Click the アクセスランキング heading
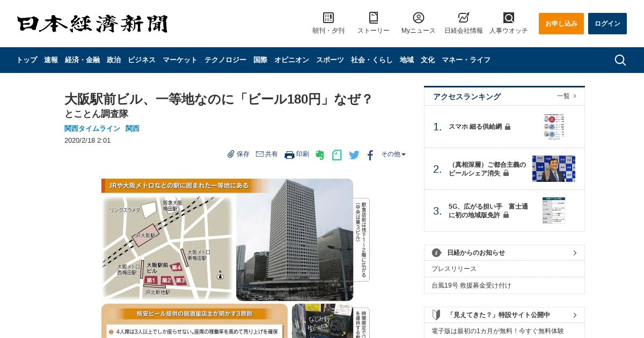This screenshot has height=338, width=644. coord(467,97)
